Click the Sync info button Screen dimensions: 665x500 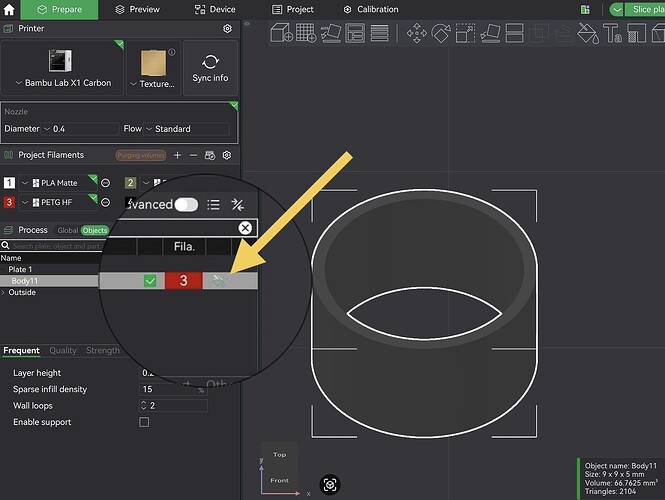click(210, 68)
